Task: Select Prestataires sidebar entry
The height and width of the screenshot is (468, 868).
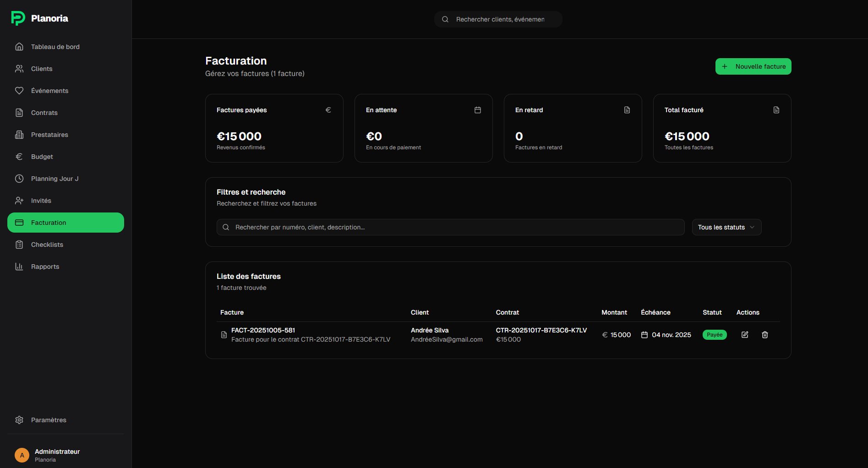Action: (x=66, y=135)
